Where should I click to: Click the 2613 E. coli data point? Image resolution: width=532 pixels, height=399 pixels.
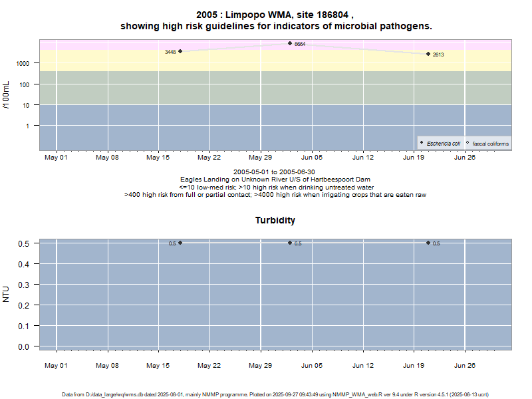(x=428, y=54)
